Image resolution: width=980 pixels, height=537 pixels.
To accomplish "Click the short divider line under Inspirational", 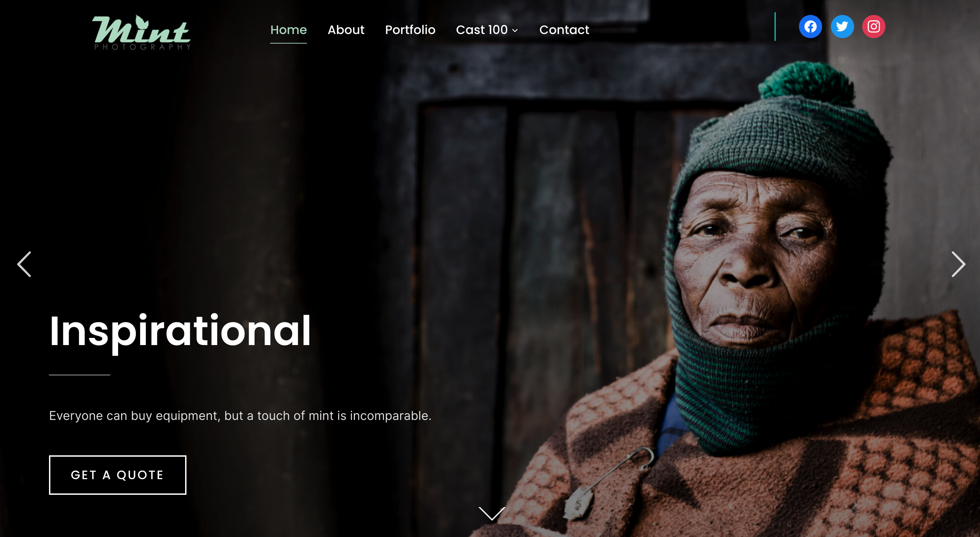I will (80, 375).
